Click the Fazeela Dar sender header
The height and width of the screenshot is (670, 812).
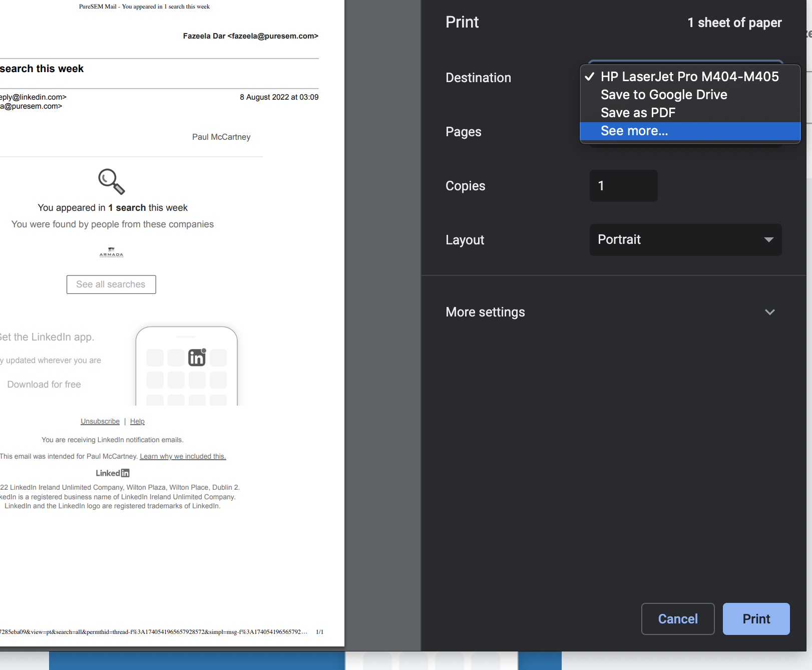tap(250, 36)
